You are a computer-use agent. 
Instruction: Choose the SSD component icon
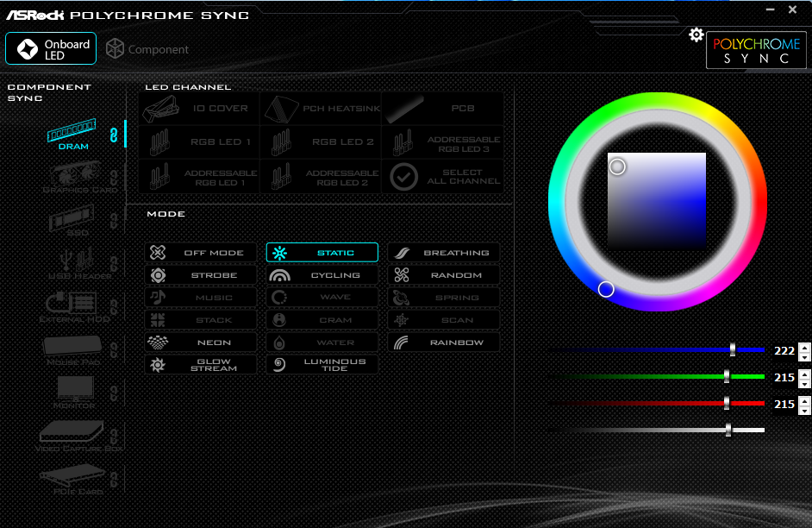74,217
